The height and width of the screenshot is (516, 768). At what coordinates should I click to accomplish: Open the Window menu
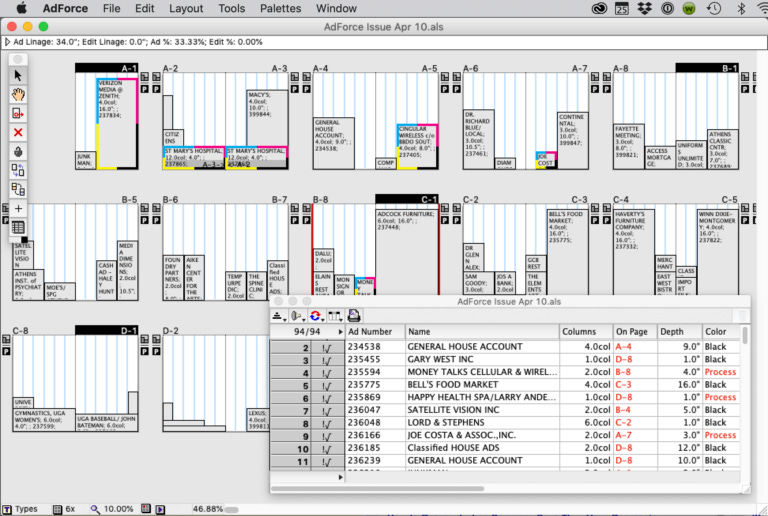tap(336, 8)
